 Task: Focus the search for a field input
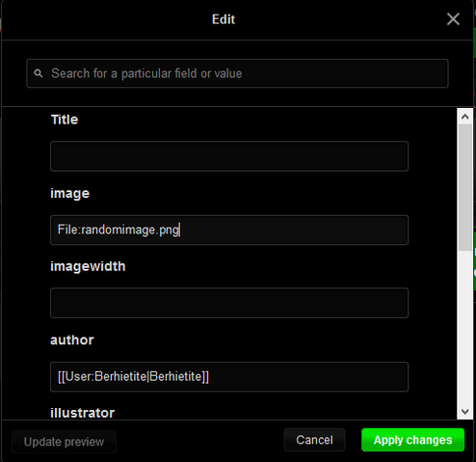[237, 73]
